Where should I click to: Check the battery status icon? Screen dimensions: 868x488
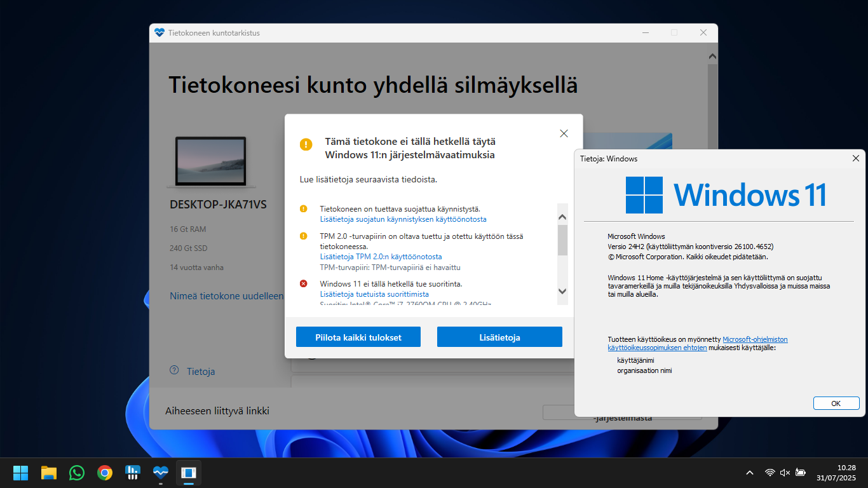click(801, 473)
